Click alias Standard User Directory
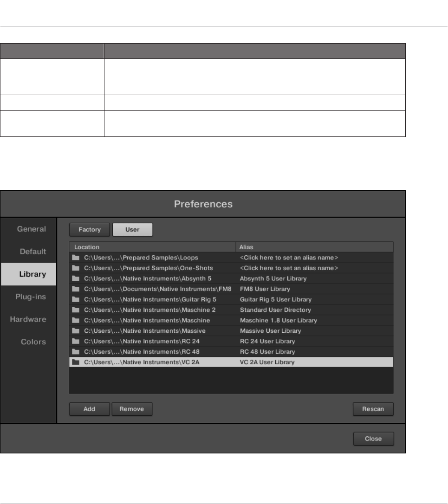 click(x=275, y=310)
